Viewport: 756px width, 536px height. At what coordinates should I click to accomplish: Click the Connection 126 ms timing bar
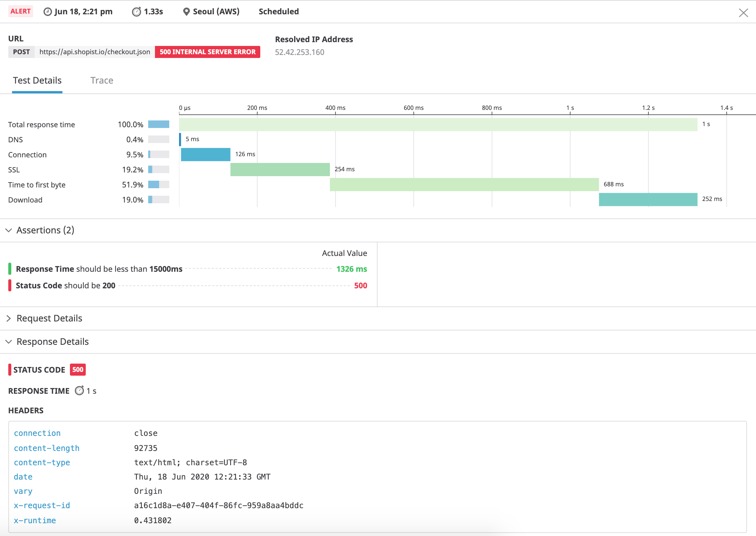pyautogui.click(x=205, y=154)
